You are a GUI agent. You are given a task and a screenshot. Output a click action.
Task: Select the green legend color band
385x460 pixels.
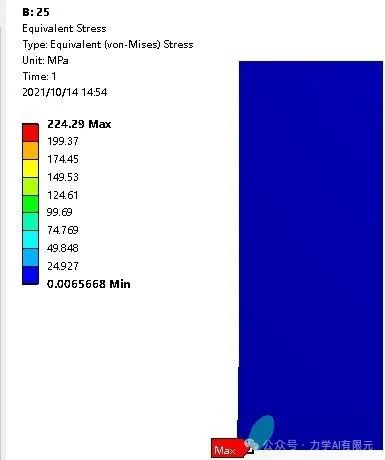pos(30,204)
